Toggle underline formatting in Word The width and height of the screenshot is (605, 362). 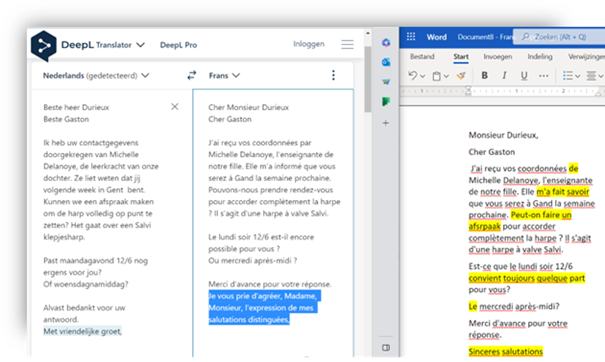pyautogui.click(x=524, y=76)
